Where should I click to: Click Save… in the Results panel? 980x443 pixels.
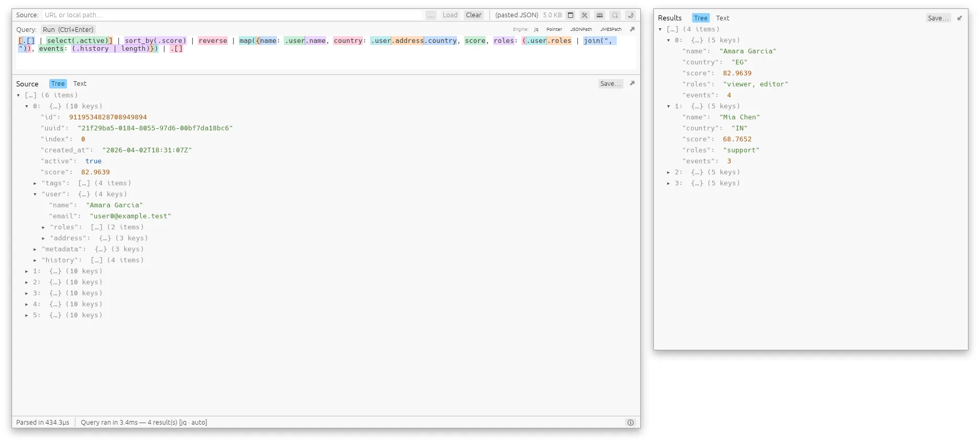pyautogui.click(x=938, y=18)
